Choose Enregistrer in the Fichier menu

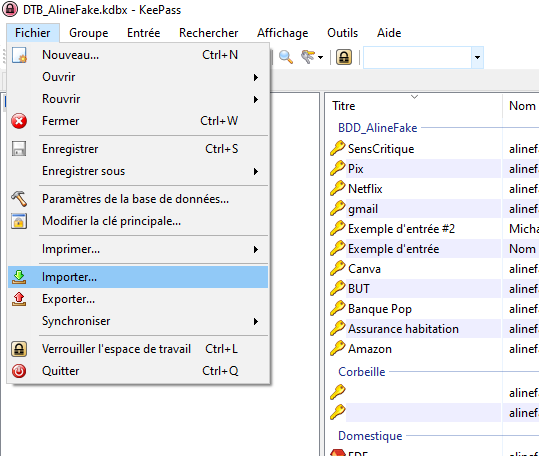tap(138, 149)
